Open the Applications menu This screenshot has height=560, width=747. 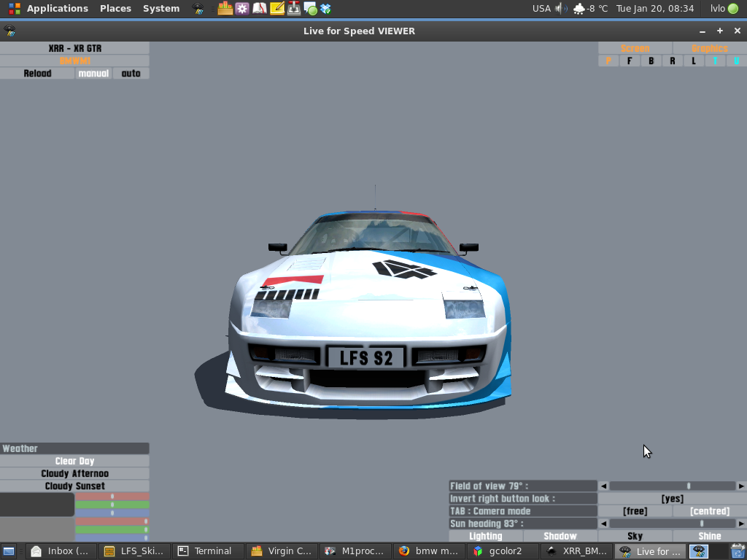(57, 9)
